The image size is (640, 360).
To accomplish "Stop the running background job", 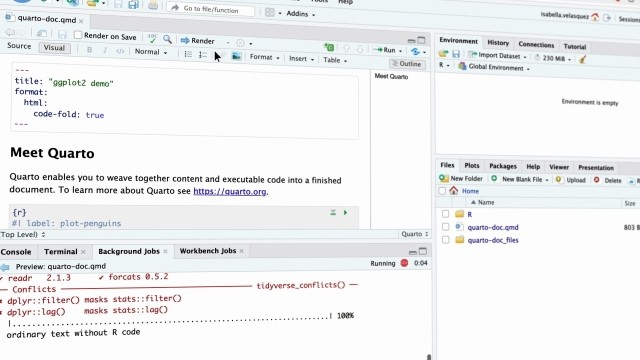I will point(404,263).
